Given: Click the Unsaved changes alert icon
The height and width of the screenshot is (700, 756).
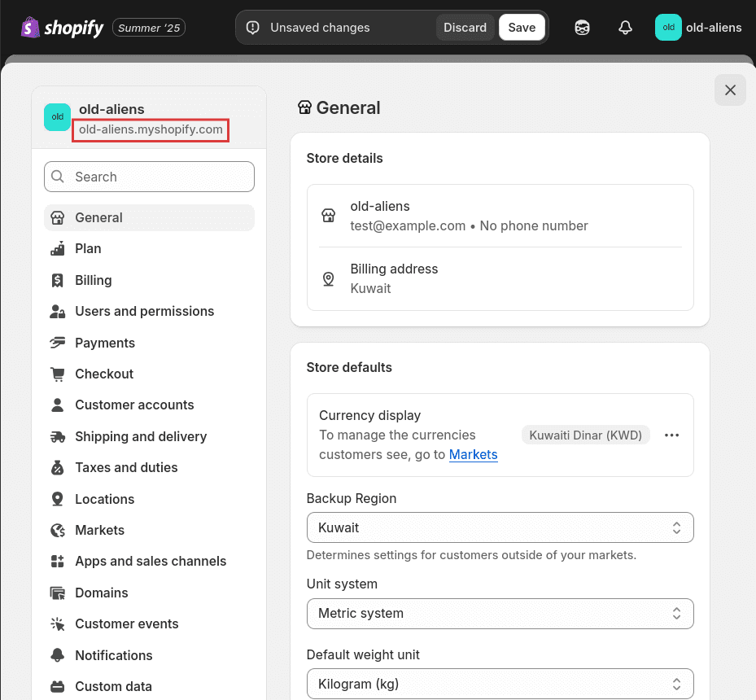Looking at the screenshot, I should click(x=252, y=28).
